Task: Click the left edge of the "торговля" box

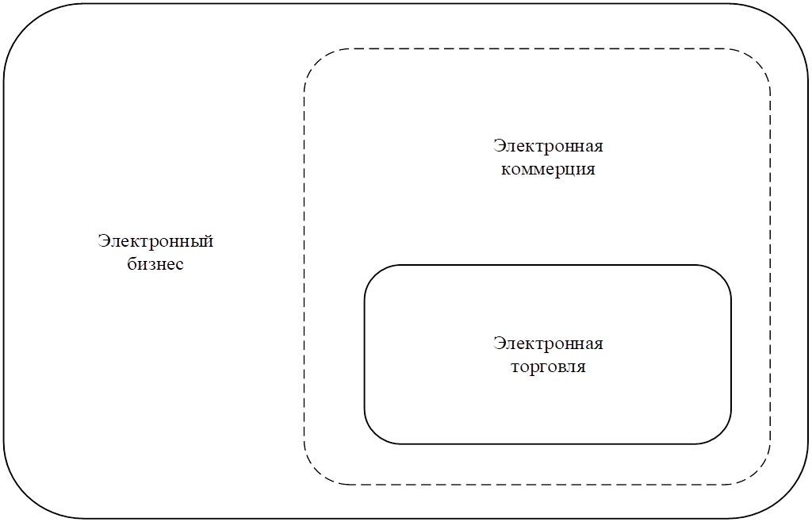Action: 365,354
